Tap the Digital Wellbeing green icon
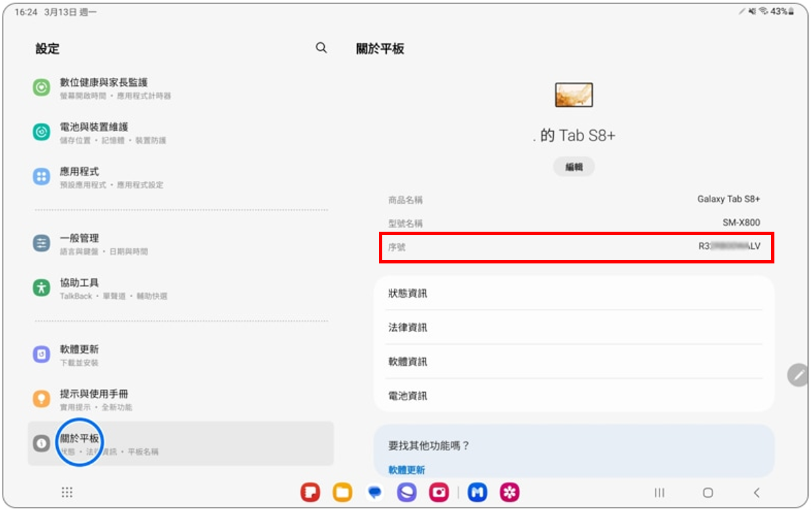 click(x=42, y=87)
